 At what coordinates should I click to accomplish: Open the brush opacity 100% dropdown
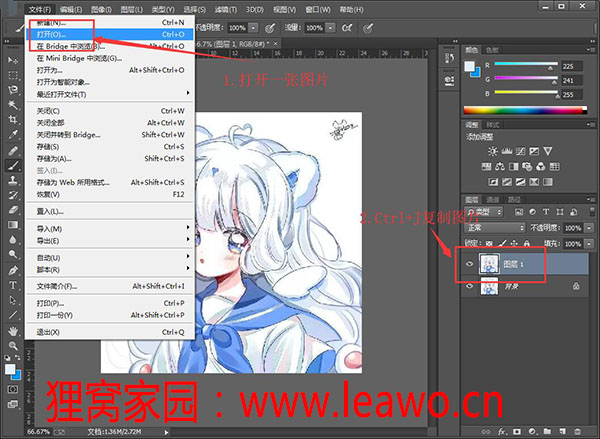pos(253,28)
